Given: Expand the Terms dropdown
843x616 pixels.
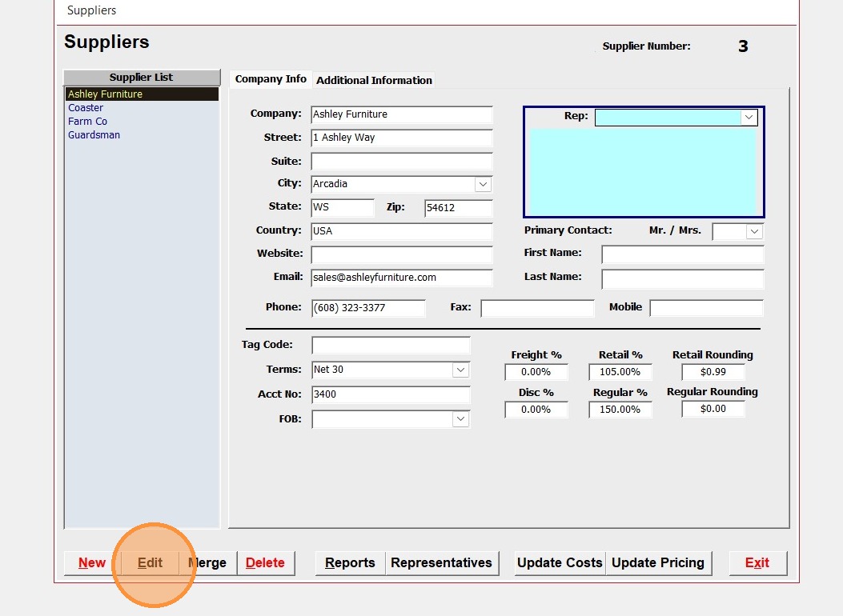Looking at the screenshot, I should (460, 370).
